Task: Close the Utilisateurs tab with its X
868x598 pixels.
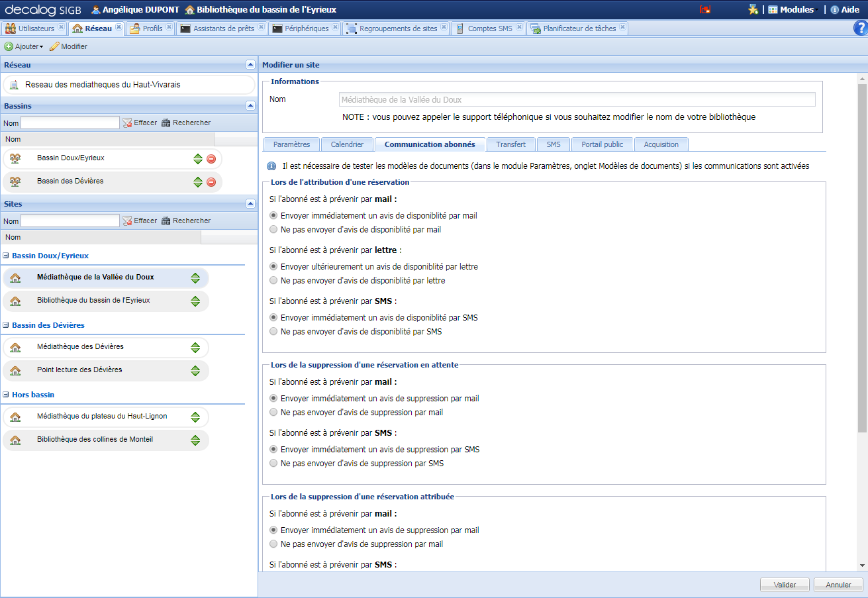Action: 62,28
